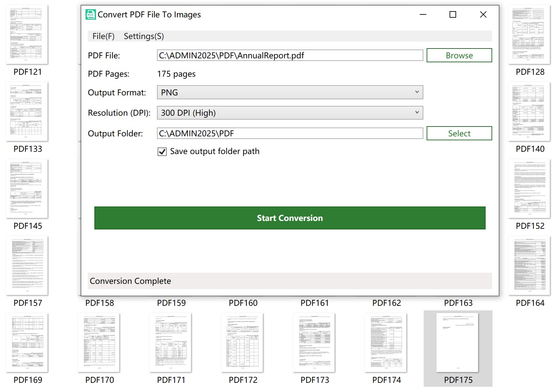Click the PDF161 file name label
The width and height of the screenshot is (560, 392).
point(315,303)
